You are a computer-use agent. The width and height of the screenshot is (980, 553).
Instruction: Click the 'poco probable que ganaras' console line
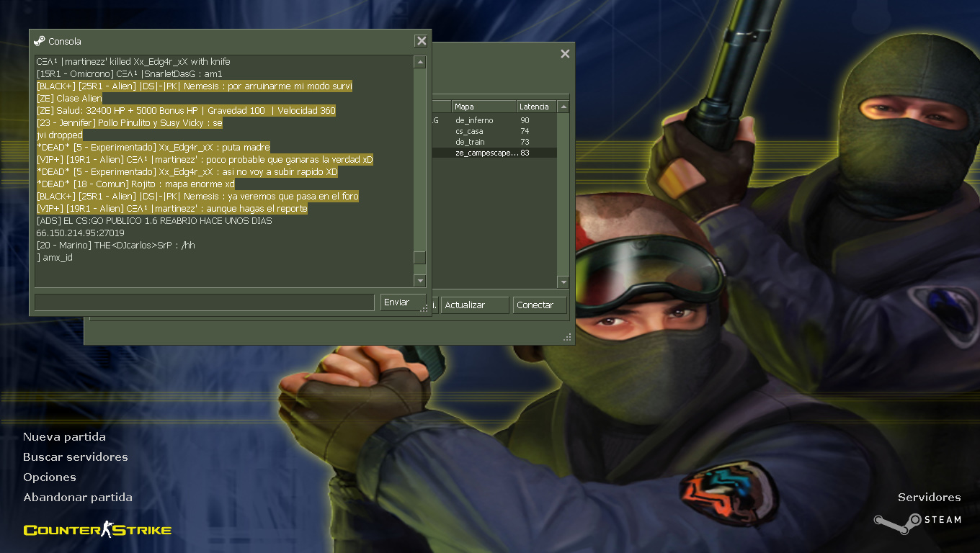coord(205,160)
